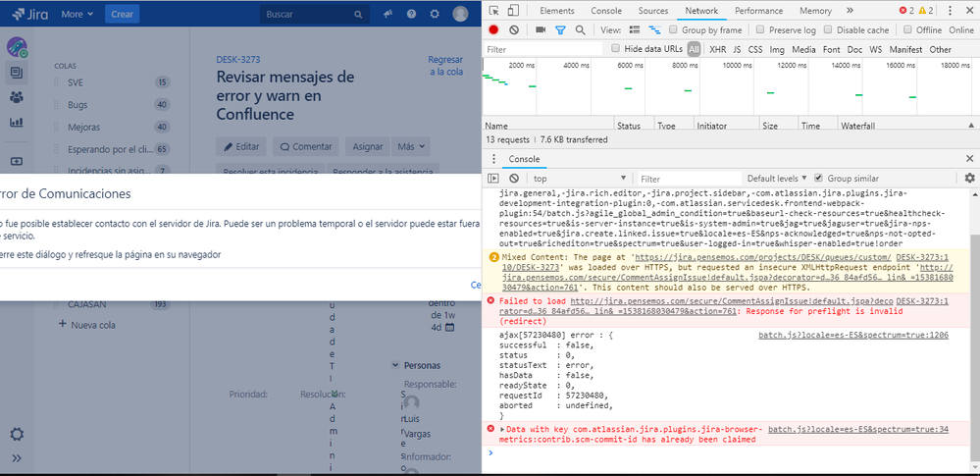Click the yellow warnings count indicator
This screenshot has height=476, width=980.
926,11
